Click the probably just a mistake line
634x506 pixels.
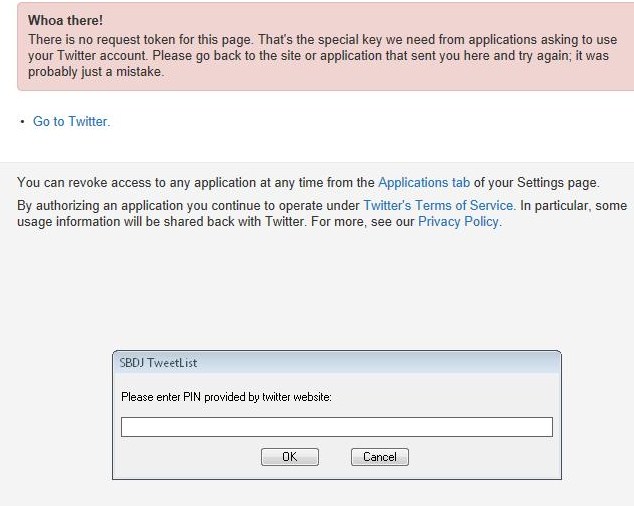[96, 72]
